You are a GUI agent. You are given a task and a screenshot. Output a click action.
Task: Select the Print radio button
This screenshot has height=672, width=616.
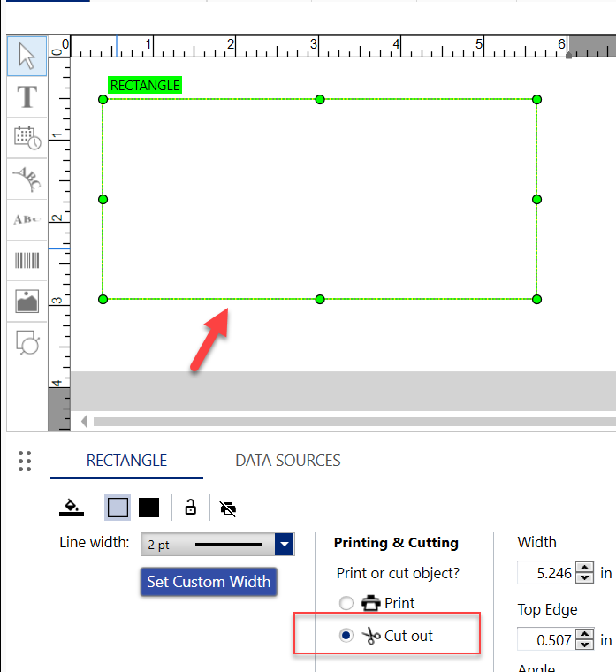pos(346,603)
